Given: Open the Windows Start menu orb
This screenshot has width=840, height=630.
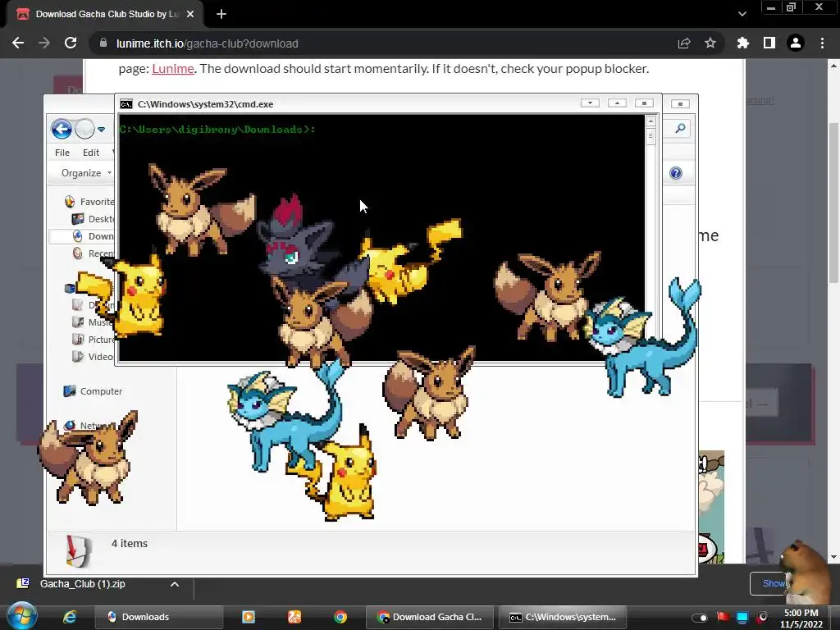Looking at the screenshot, I should point(21,616).
